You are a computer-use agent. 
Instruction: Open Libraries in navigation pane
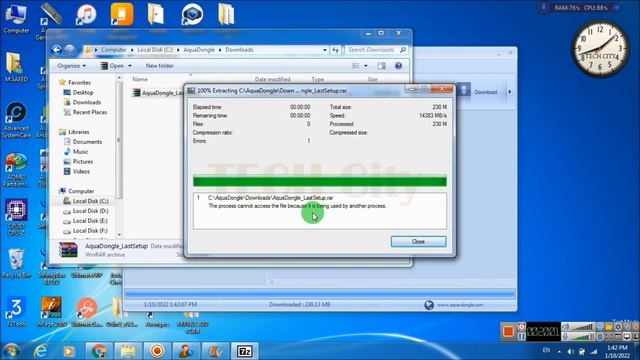coord(78,132)
